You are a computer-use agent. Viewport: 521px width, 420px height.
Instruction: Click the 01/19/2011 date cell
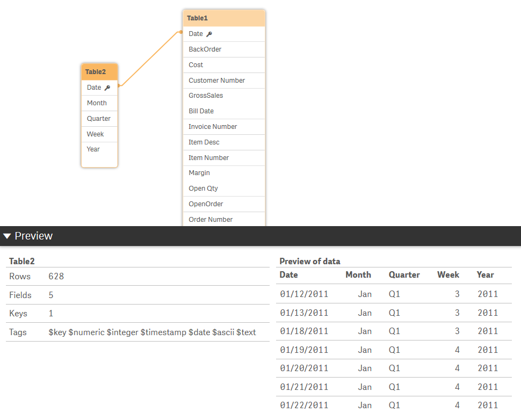[x=304, y=350]
